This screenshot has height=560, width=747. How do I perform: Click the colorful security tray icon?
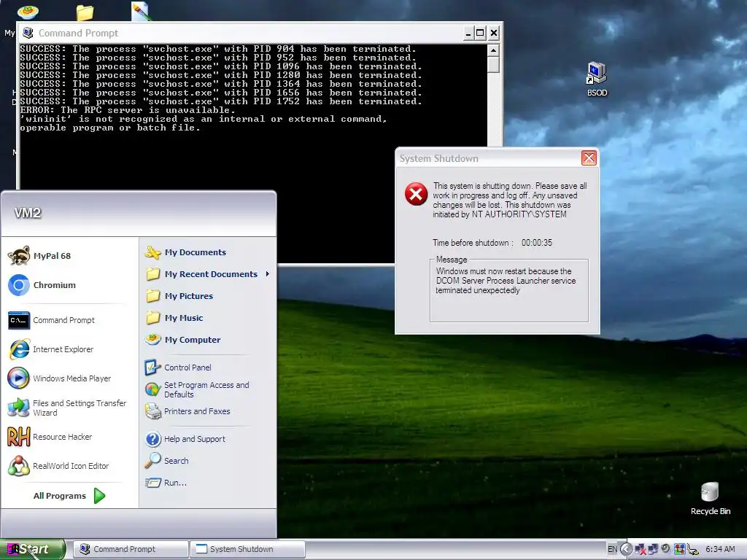pyautogui.click(x=679, y=549)
